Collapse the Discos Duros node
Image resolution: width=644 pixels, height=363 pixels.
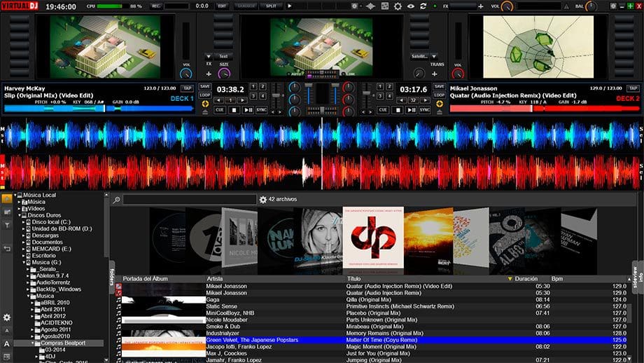click(20, 215)
